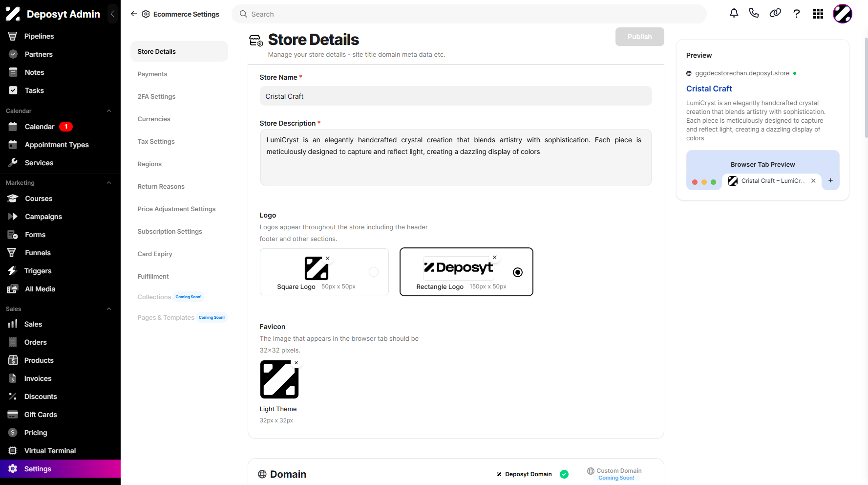Select the Square Logo radio button
The height and width of the screenshot is (485, 868).
[374, 272]
